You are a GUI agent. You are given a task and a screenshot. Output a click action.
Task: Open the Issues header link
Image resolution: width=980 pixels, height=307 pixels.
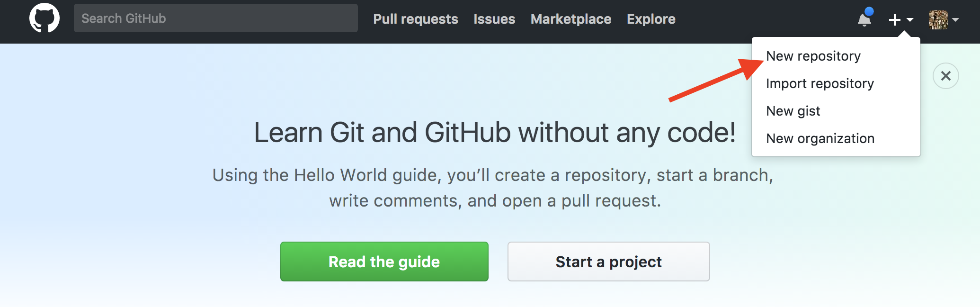(x=494, y=19)
